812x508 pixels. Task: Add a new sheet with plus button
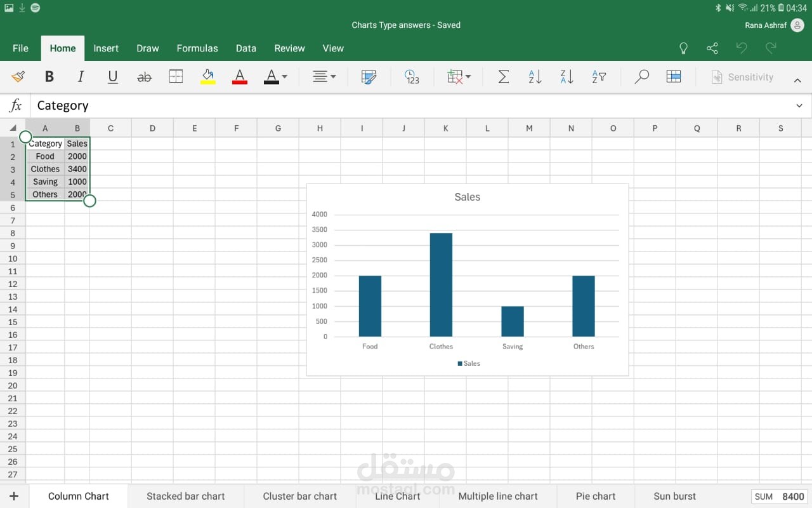pyautogui.click(x=14, y=496)
